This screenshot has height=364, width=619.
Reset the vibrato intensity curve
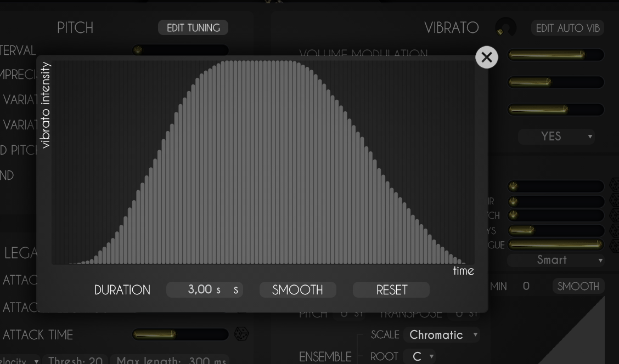coord(391,289)
